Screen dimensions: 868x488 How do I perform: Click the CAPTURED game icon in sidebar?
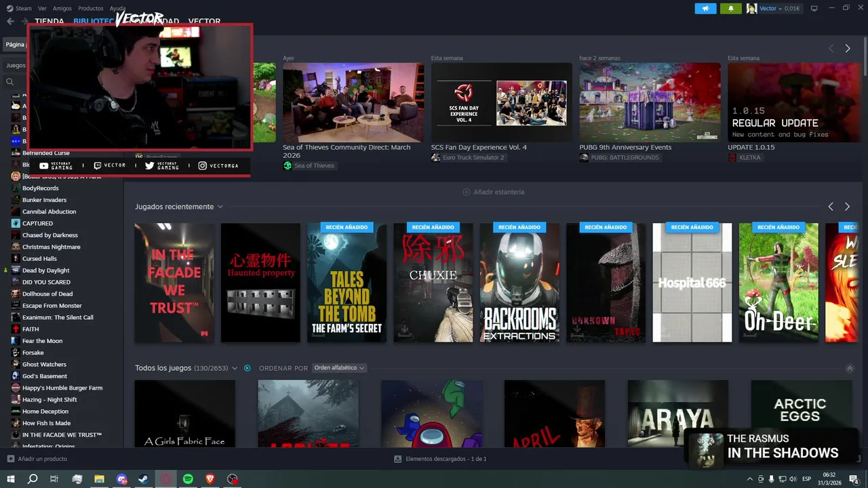click(x=16, y=223)
